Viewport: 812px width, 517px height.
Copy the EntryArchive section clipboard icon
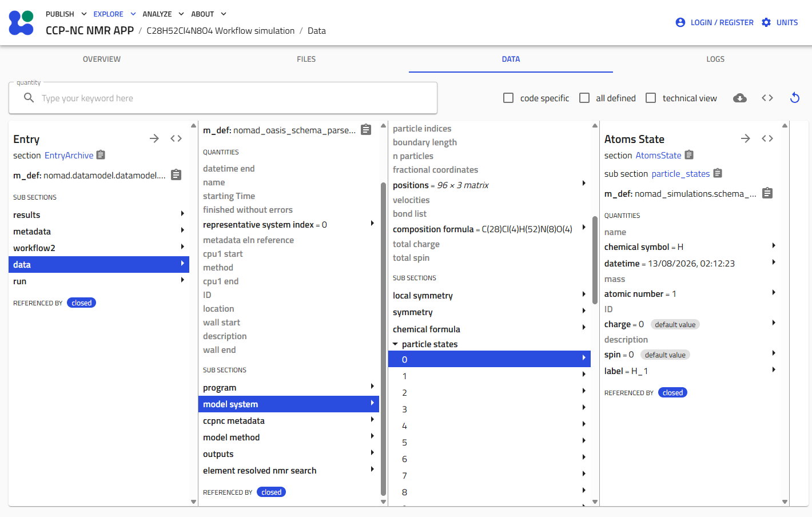point(101,155)
